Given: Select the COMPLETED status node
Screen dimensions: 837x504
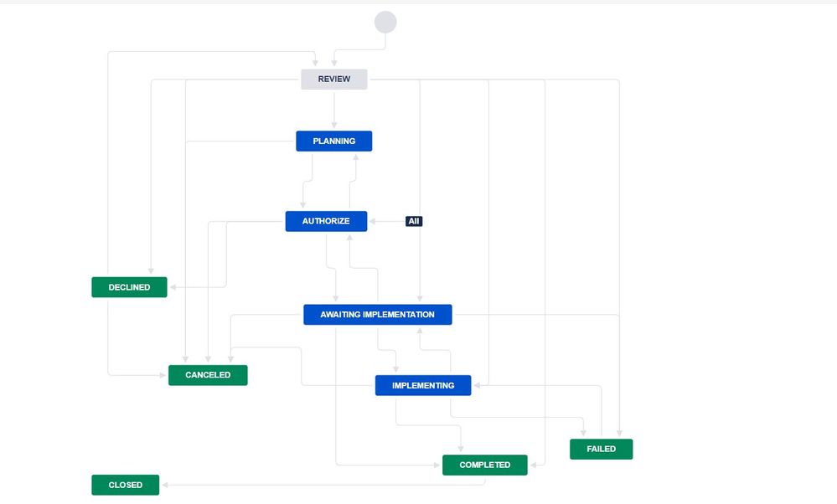Looking at the screenshot, I should pyautogui.click(x=485, y=465).
